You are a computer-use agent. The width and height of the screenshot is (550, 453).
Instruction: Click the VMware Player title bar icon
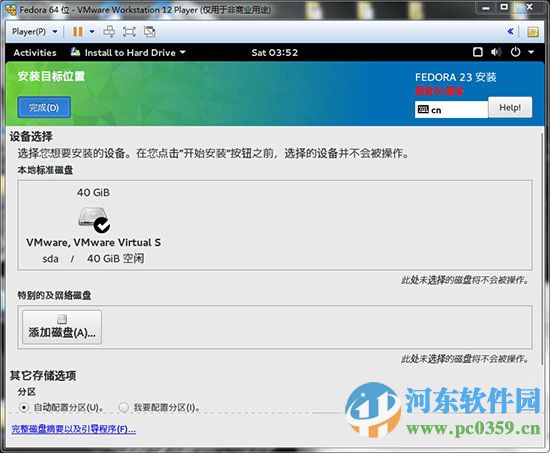[x=11, y=10]
